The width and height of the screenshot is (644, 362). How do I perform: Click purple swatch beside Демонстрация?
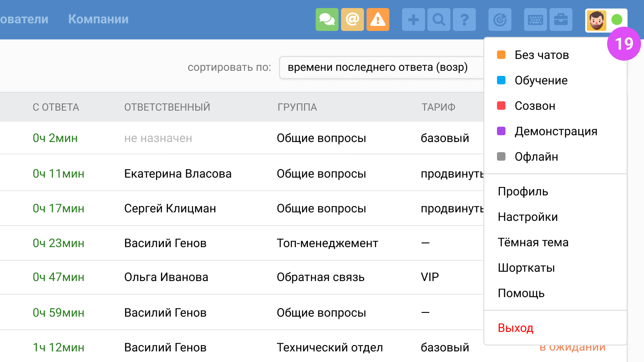(501, 131)
